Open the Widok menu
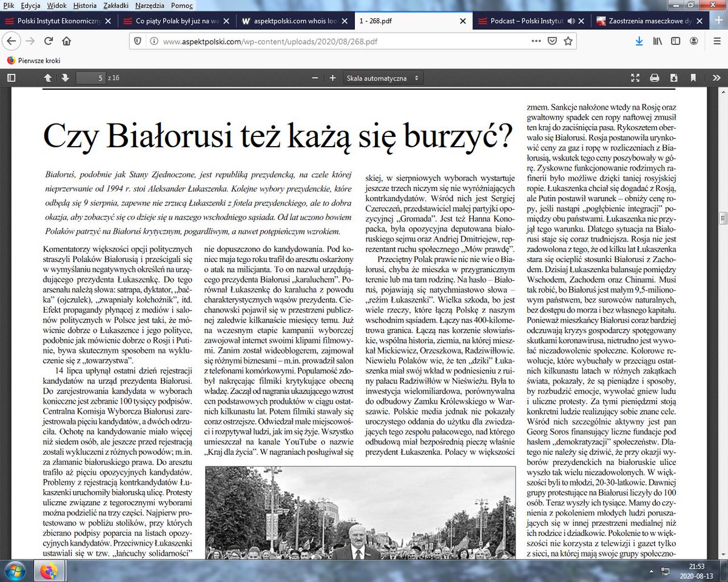 coord(56,5)
